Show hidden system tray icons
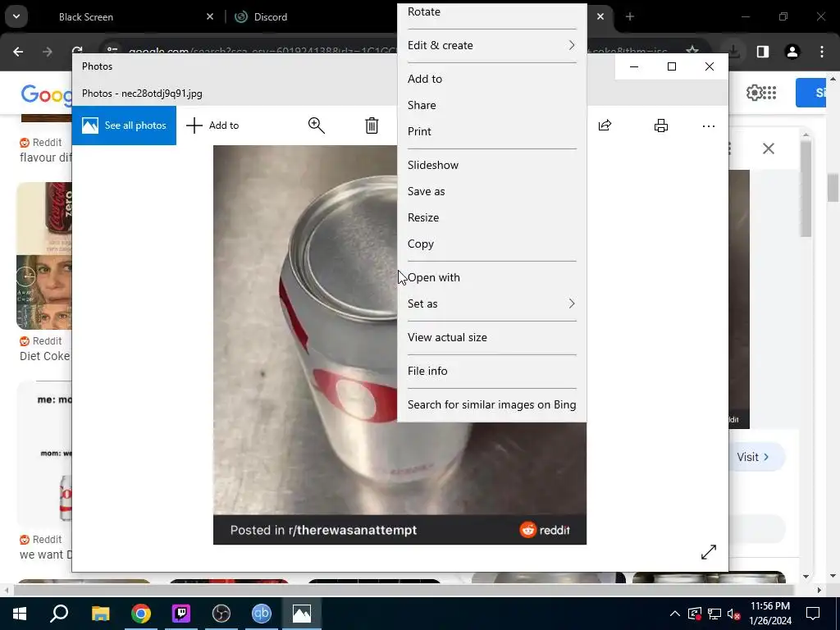Viewport: 840px width, 630px height. (675, 614)
